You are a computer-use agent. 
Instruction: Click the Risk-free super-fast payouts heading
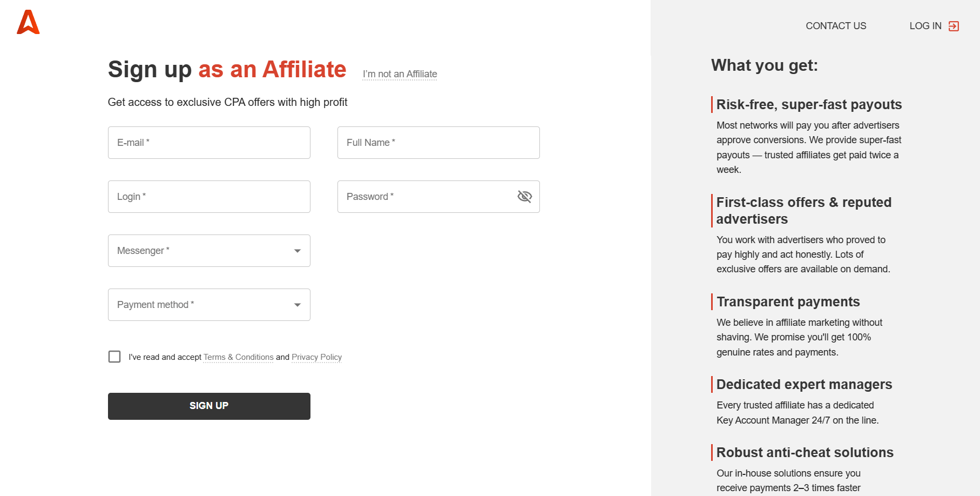tap(809, 104)
